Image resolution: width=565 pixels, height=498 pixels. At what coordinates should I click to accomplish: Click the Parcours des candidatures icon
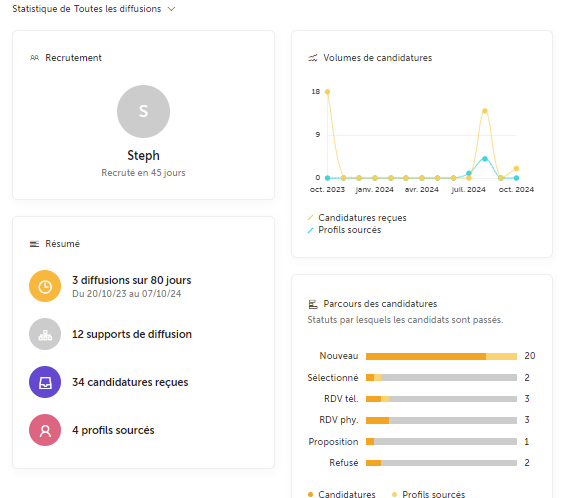(x=313, y=304)
